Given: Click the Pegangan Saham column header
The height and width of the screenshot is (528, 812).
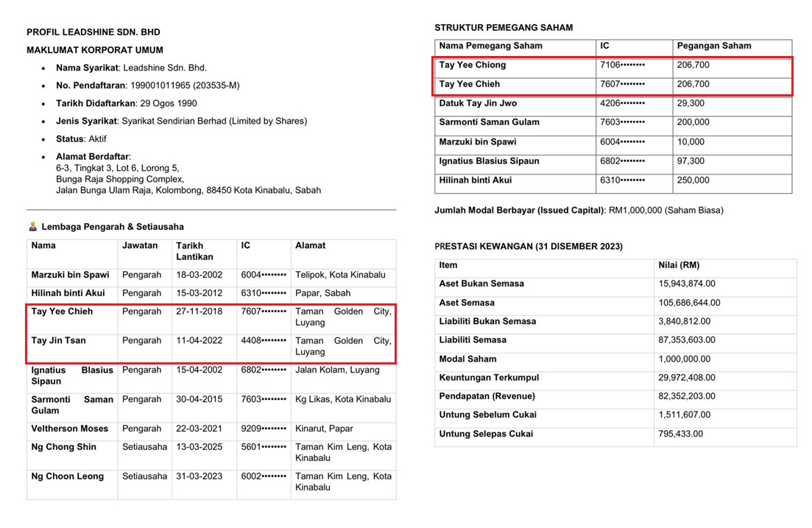Looking at the screenshot, I should (713, 46).
